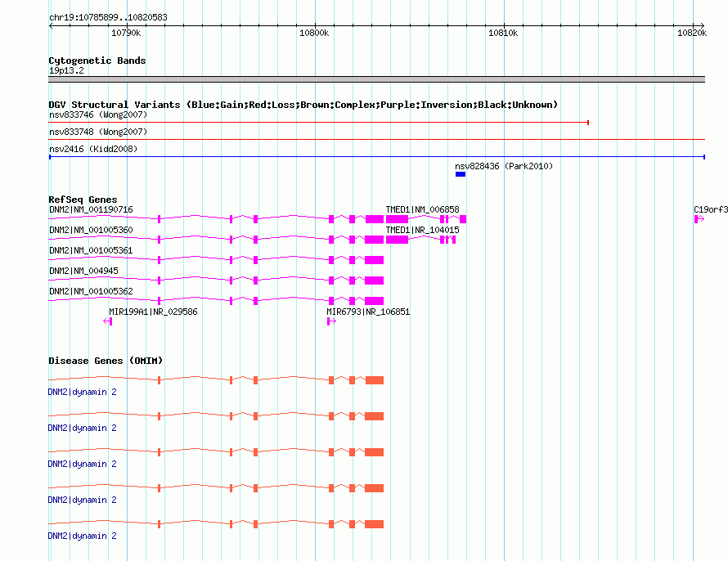
Task: Click the last exon of DNM2|NM_001005362
Action: point(374,301)
